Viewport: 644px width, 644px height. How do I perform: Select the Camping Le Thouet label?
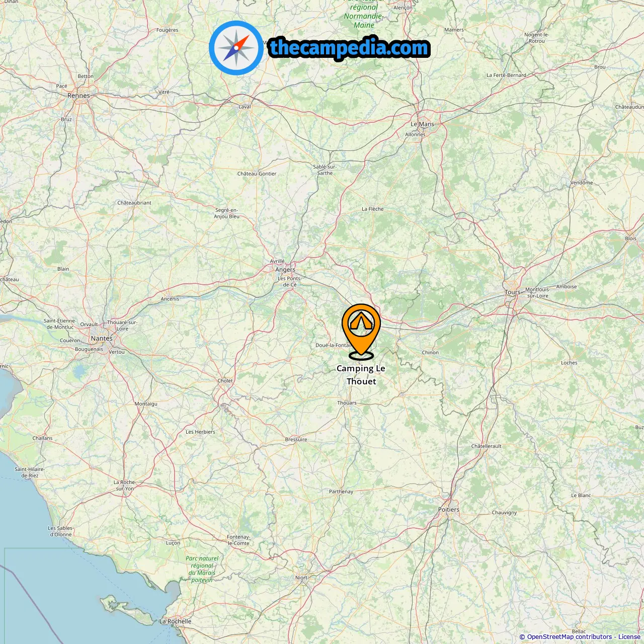[361, 375]
